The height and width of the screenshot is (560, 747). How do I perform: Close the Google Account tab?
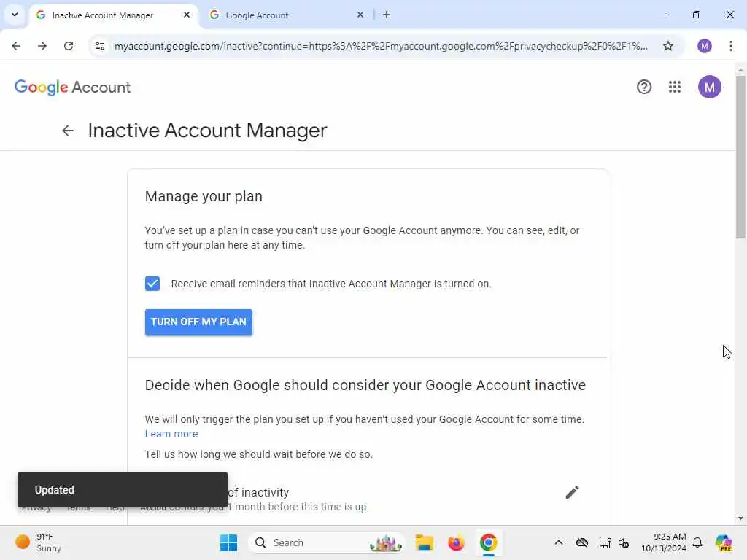[360, 15]
